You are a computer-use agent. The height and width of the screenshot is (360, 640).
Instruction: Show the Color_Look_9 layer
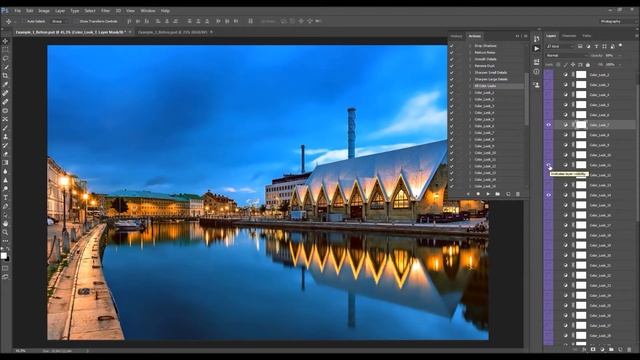(x=549, y=145)
